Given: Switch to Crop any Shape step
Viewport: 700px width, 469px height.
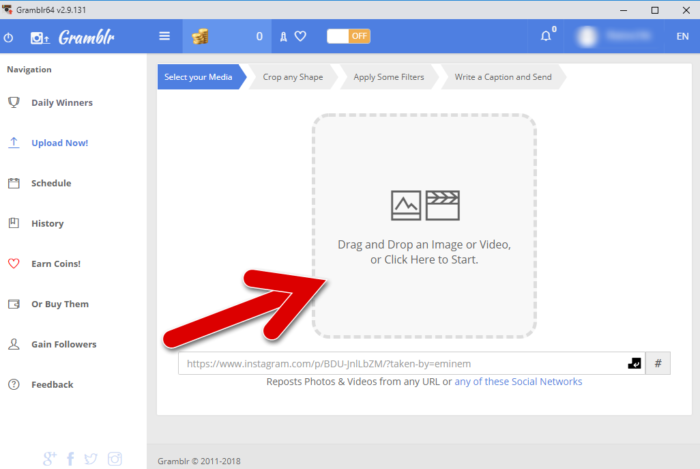Looking at the screenshot, I should click(x=293, y=77).
